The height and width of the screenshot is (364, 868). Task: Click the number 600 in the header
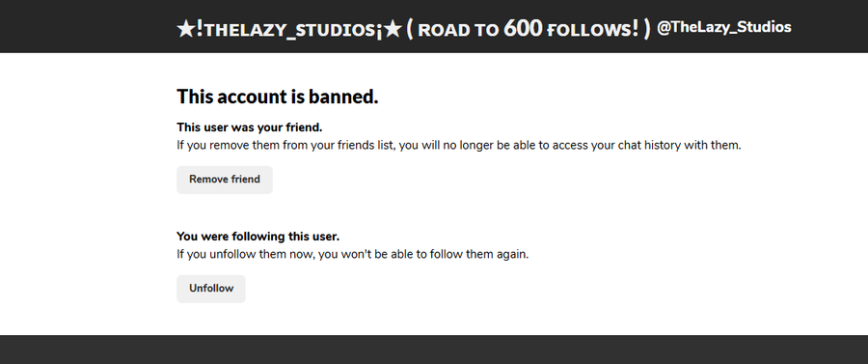coord(523,29)
